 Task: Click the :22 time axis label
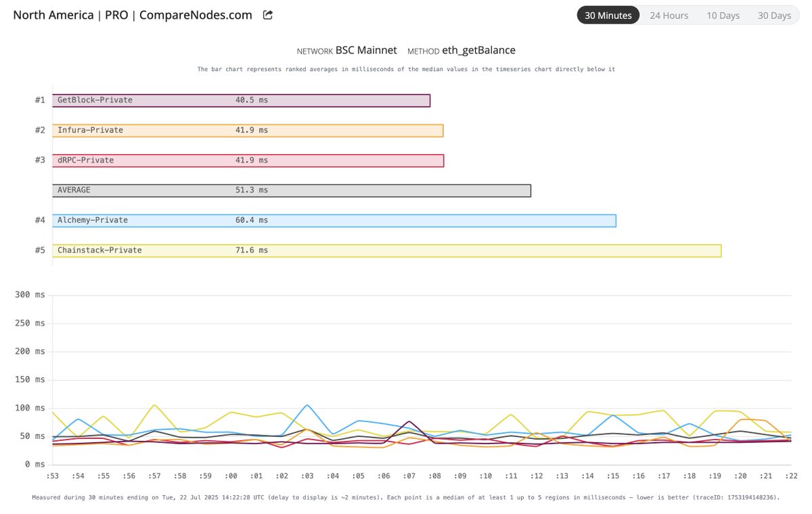click(x=790, y=476)
